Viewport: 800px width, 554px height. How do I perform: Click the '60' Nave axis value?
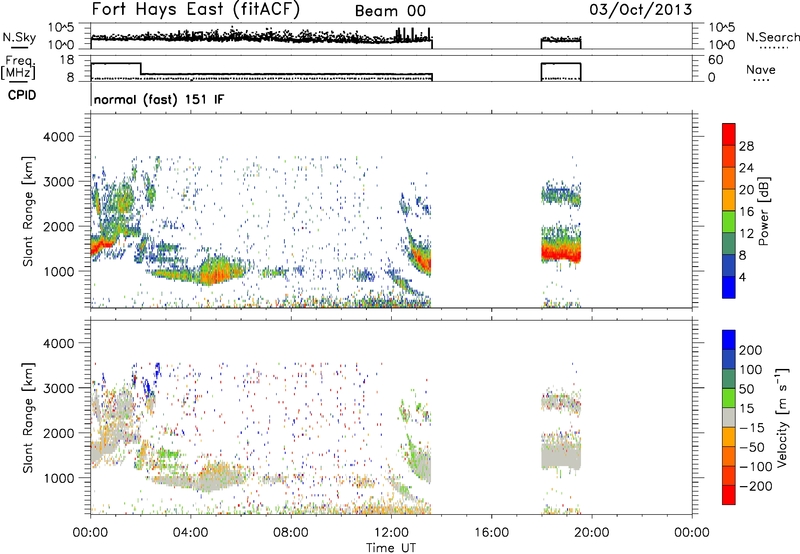(715, 60)
